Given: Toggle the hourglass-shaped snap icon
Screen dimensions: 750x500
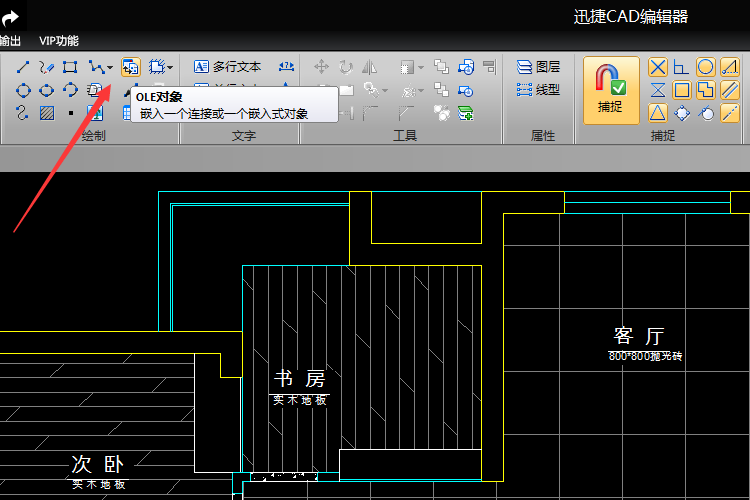Looking at the screenshot, I should pyautogui.click(x=658, y=90).
